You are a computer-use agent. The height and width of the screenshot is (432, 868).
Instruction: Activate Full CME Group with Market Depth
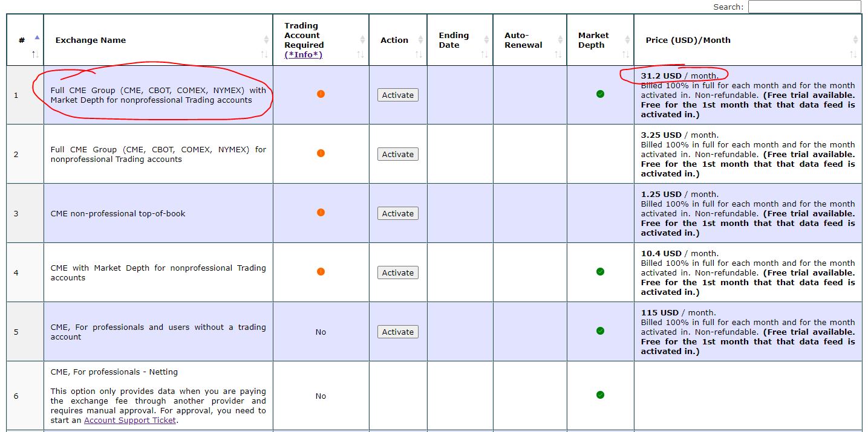coord(398,95)
